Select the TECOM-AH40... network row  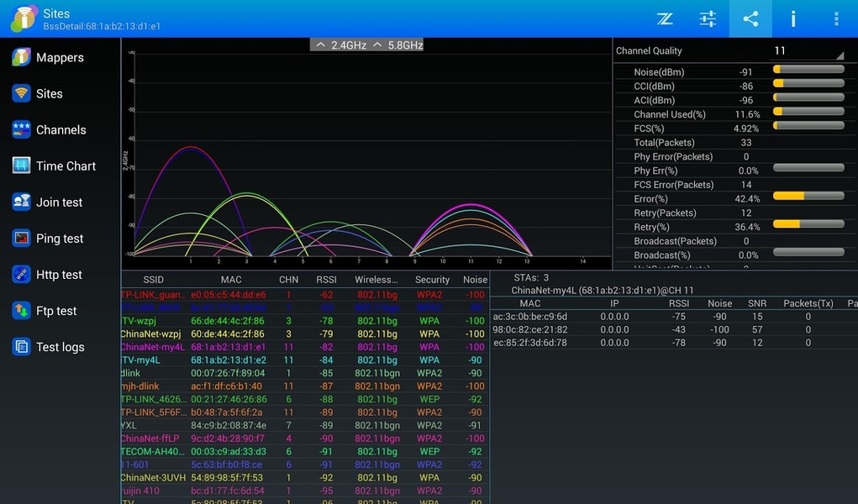[305, 451]
